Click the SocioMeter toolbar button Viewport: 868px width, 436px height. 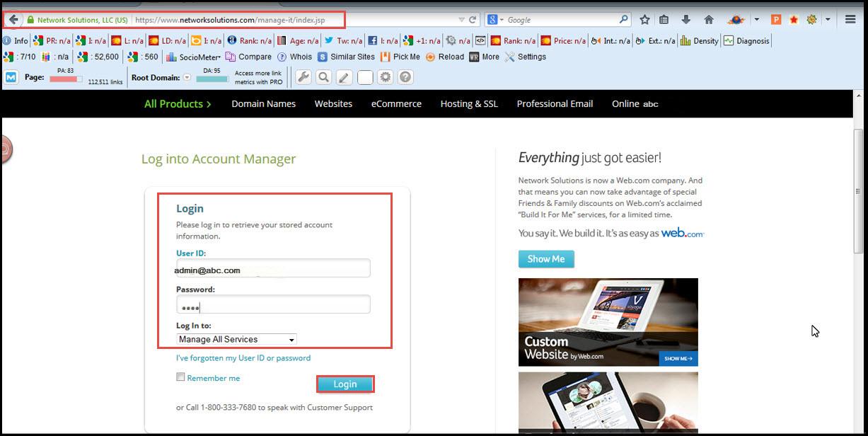193,57
